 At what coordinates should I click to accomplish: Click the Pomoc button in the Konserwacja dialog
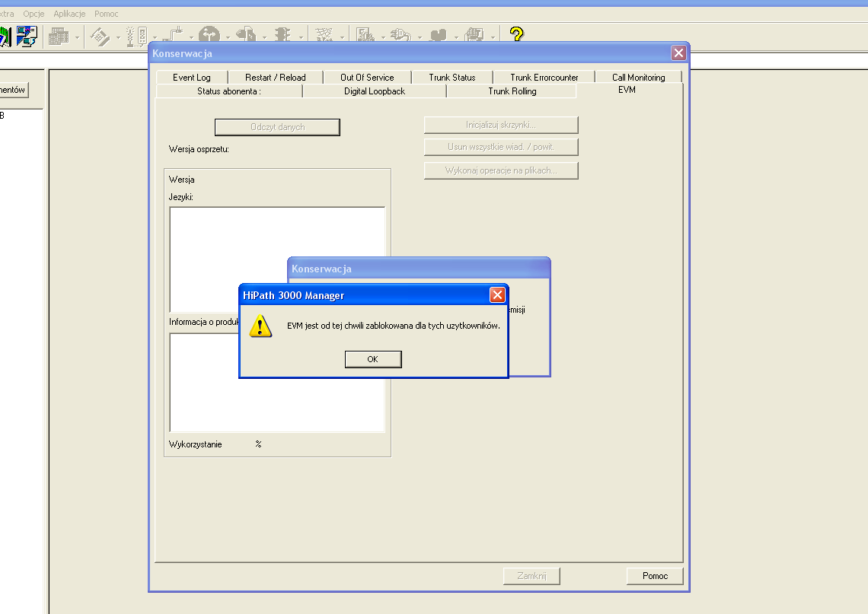[x=655, y=576]
